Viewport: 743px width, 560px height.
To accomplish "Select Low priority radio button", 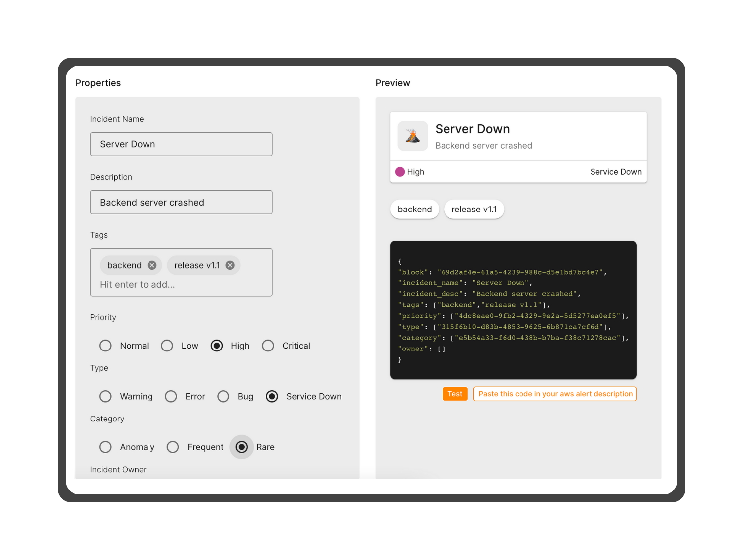I will pyautogui.click(x=167, y=346).
